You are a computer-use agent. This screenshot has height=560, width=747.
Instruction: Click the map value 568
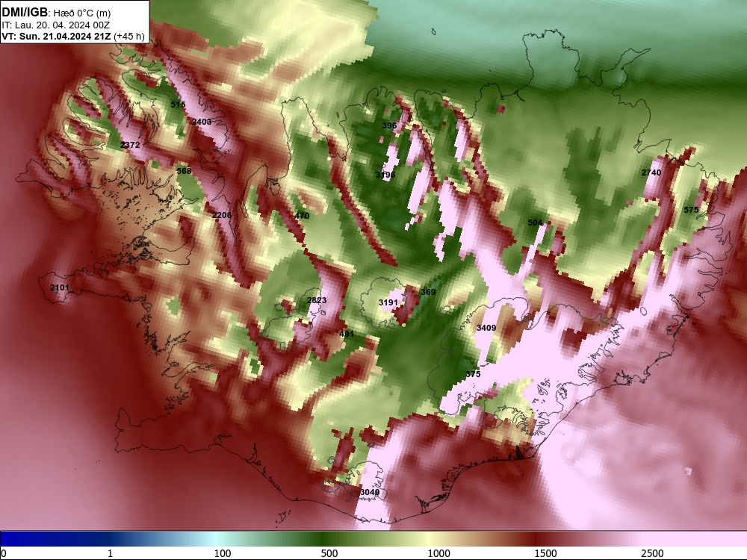(184, 171)
